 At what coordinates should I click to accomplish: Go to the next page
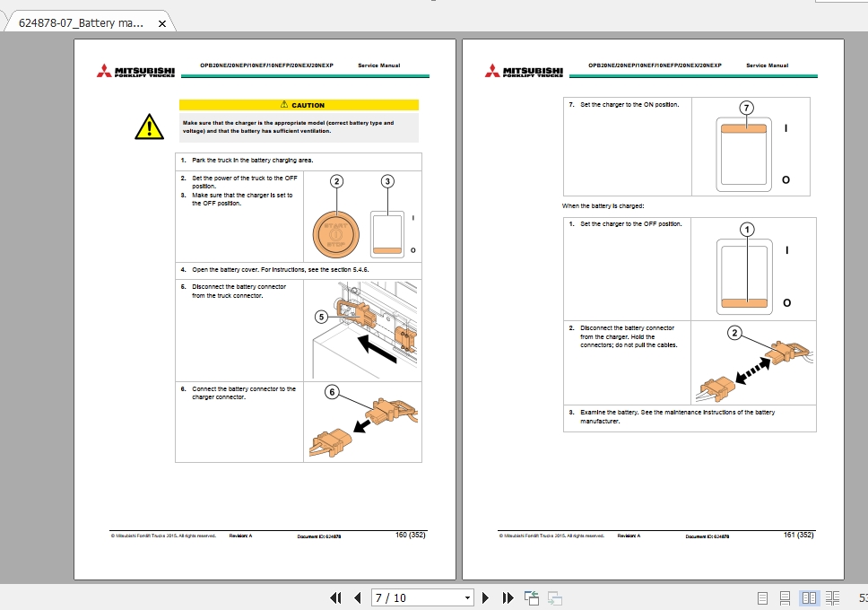(485, 597)
